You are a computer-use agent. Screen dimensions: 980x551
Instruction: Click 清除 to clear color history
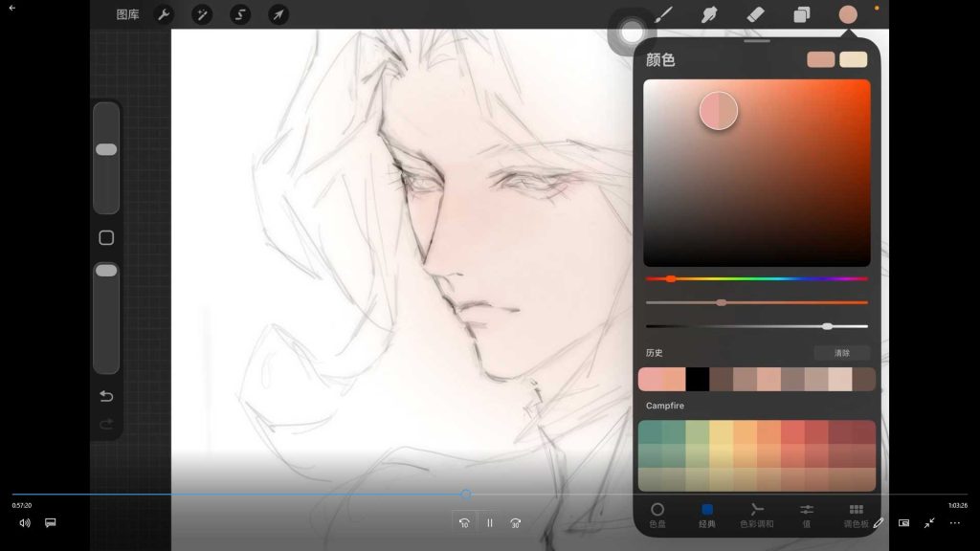pyautogui.click(x=842, y=353)
